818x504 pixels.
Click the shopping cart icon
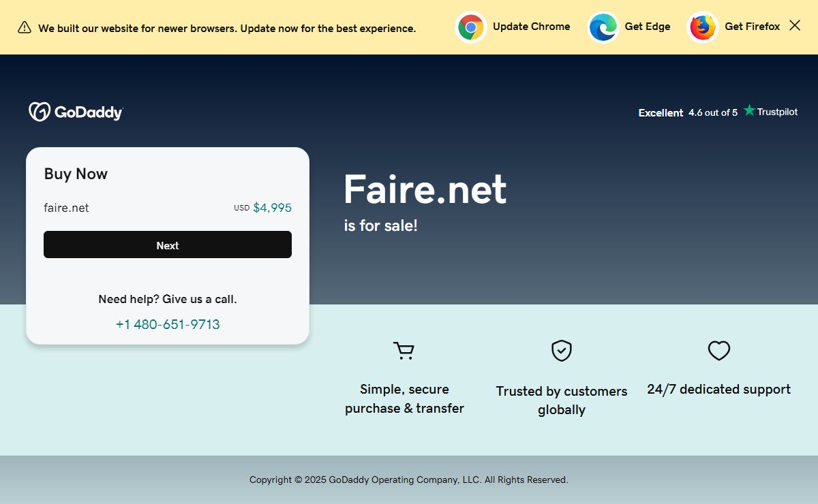[404, 351]
